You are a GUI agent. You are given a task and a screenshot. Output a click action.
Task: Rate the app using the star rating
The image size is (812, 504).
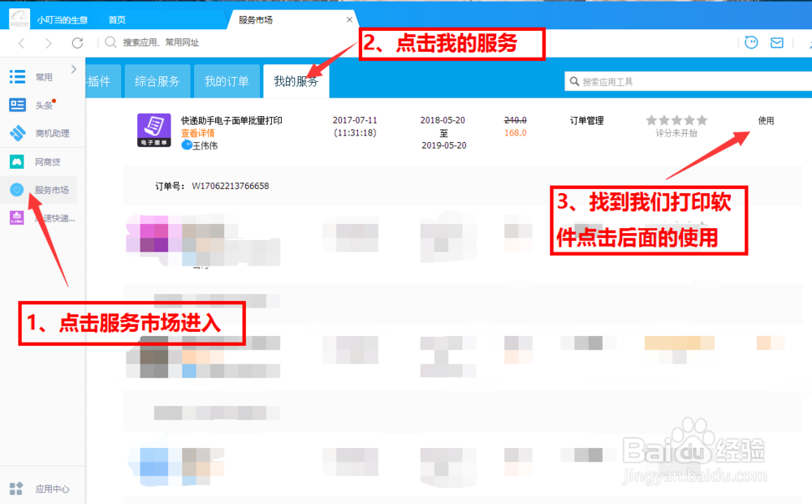pyautogui.click(x=676, y=118)
